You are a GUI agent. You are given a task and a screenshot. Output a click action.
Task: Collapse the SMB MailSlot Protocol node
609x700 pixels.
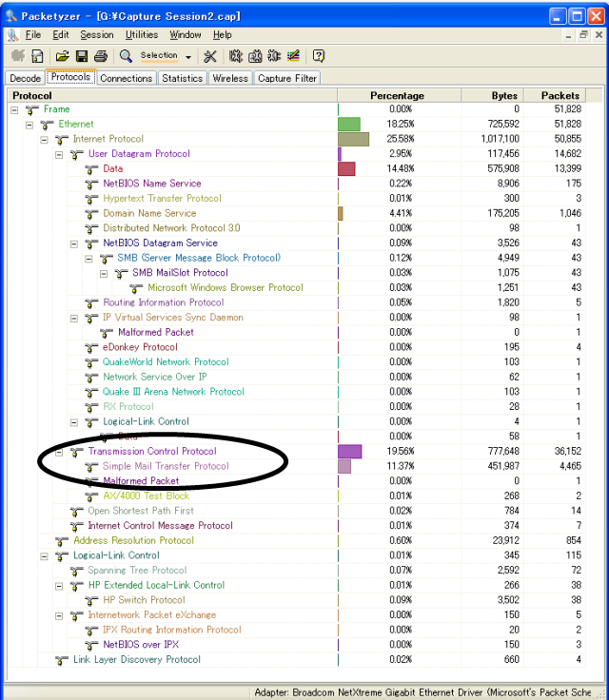click(x=104, y=274)
